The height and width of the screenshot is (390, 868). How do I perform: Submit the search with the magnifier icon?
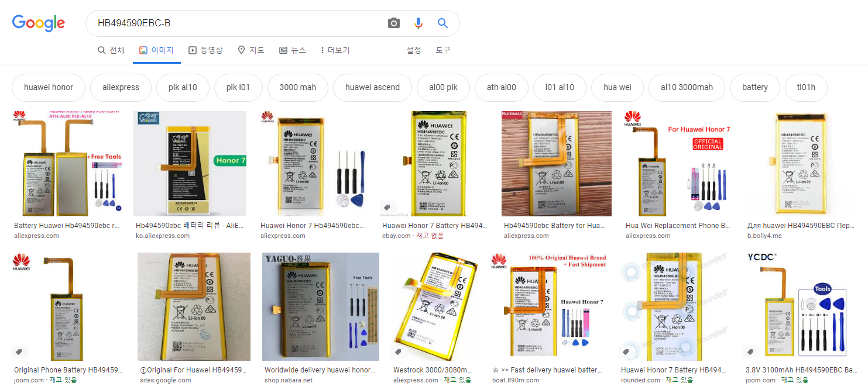tap(442, 23)
